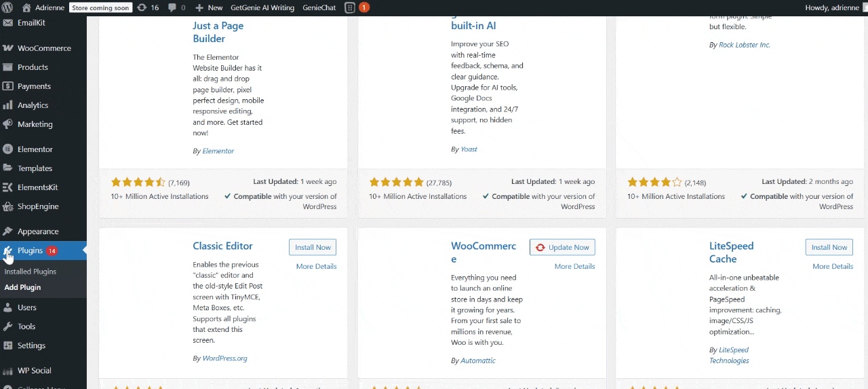Open More Details for Classic Editor
Viewport: 868px width, 389px height.
[316, 266]
